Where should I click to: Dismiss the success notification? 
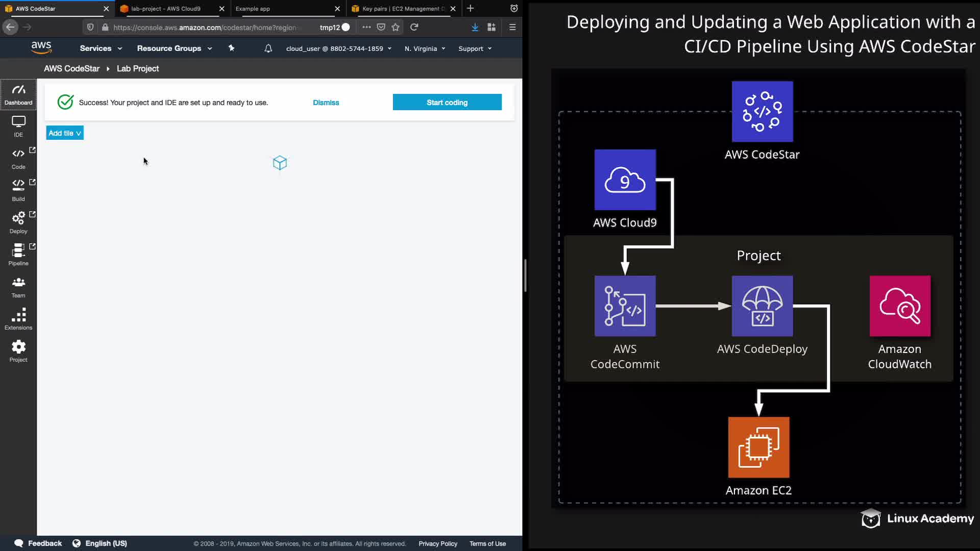click(326, 103)
